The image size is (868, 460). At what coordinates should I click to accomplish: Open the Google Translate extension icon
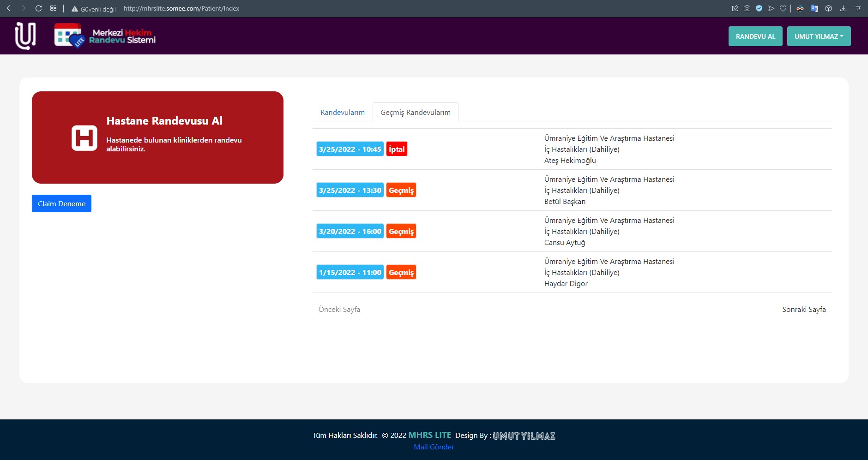[814, 8]
